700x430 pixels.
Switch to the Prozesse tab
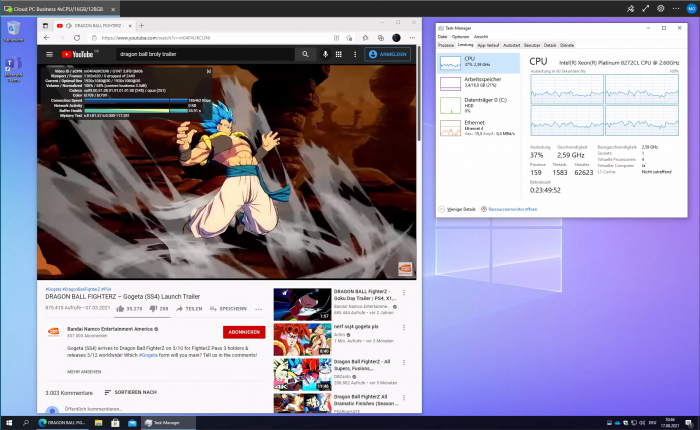pyautogui.click(x=446, y=45)
